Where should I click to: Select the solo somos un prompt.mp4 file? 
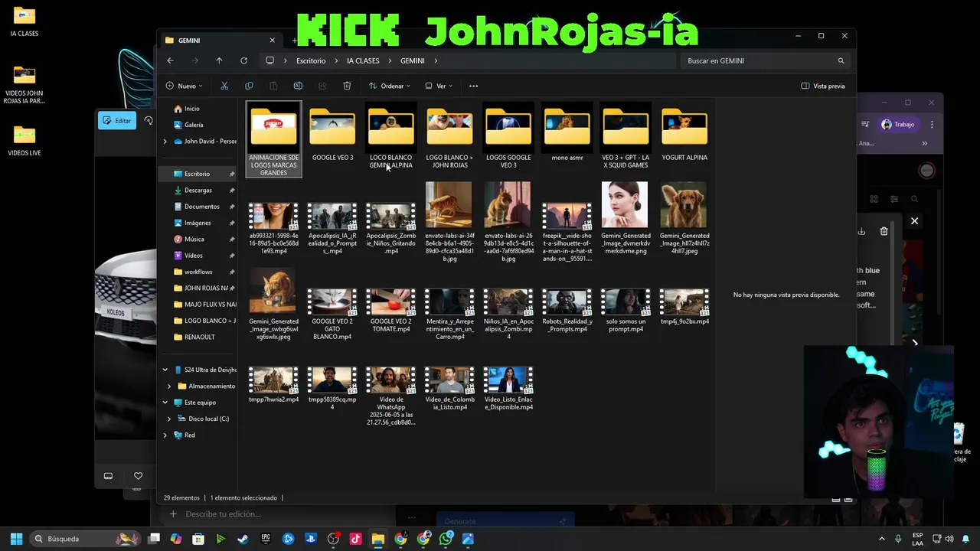[626, 310]
